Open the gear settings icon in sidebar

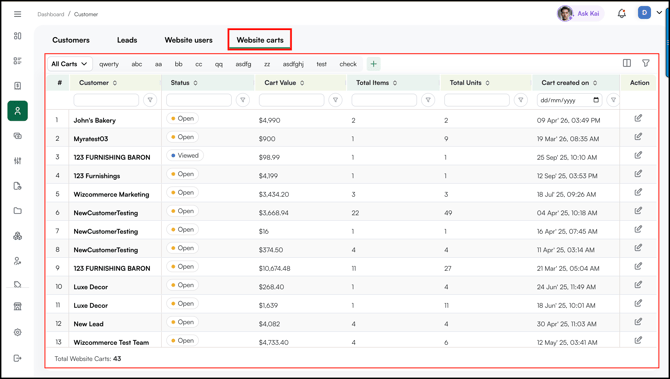point(18,332)
